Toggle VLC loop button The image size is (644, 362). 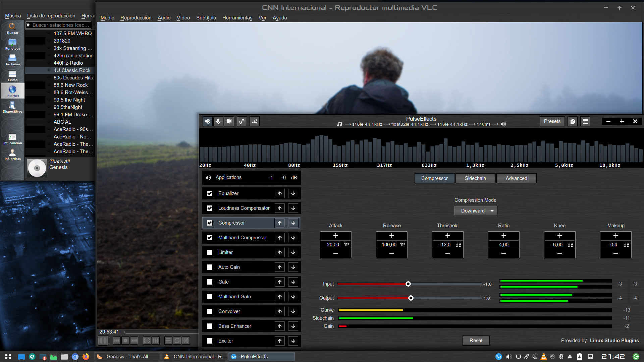click(x=177, y=341)
